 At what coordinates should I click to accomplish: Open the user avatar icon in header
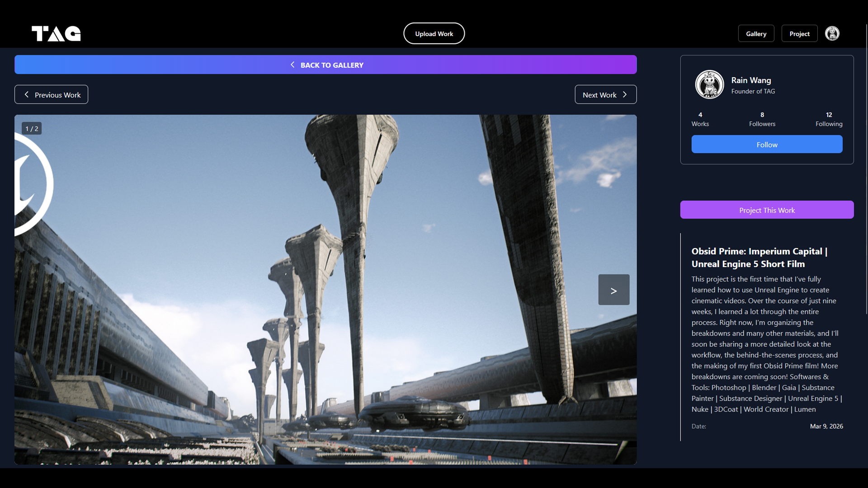click(832, 33)
